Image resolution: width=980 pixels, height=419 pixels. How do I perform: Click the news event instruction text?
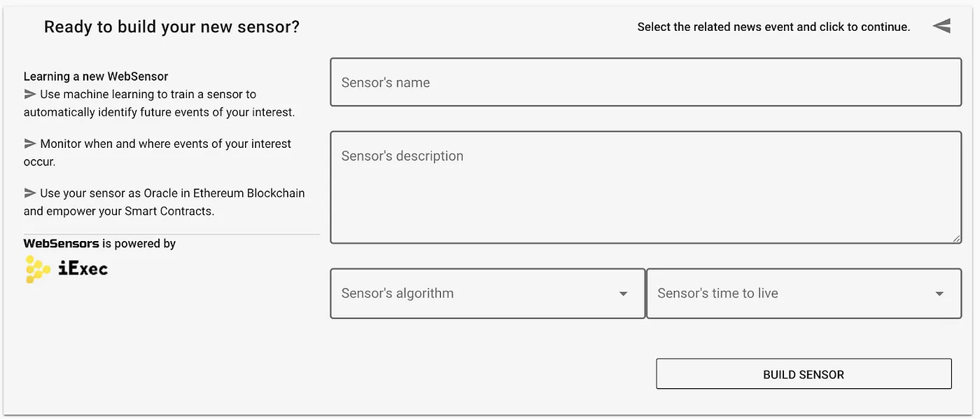pyautogui.click(x=773, y=26)
